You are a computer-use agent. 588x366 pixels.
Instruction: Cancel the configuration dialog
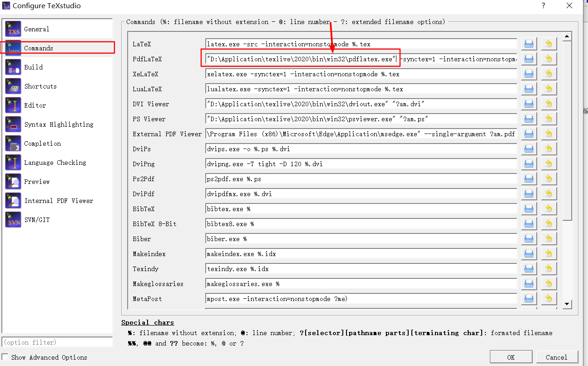[557, 356]
